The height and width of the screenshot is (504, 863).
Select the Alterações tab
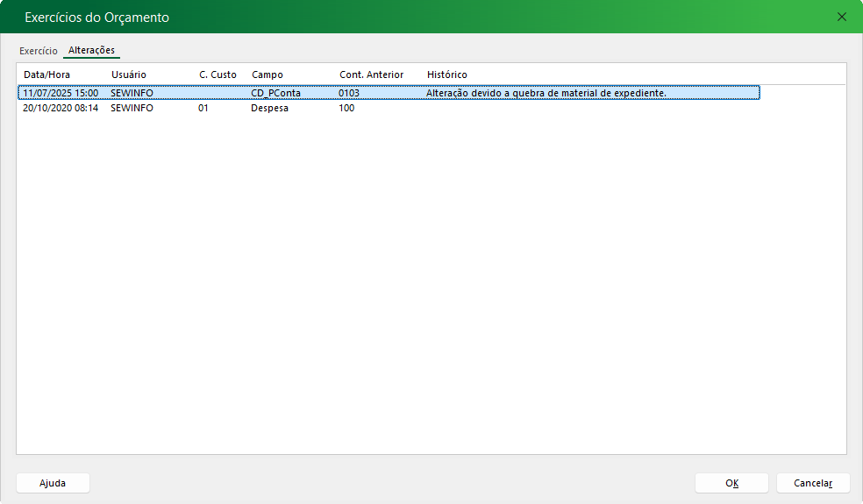point(91,51)
